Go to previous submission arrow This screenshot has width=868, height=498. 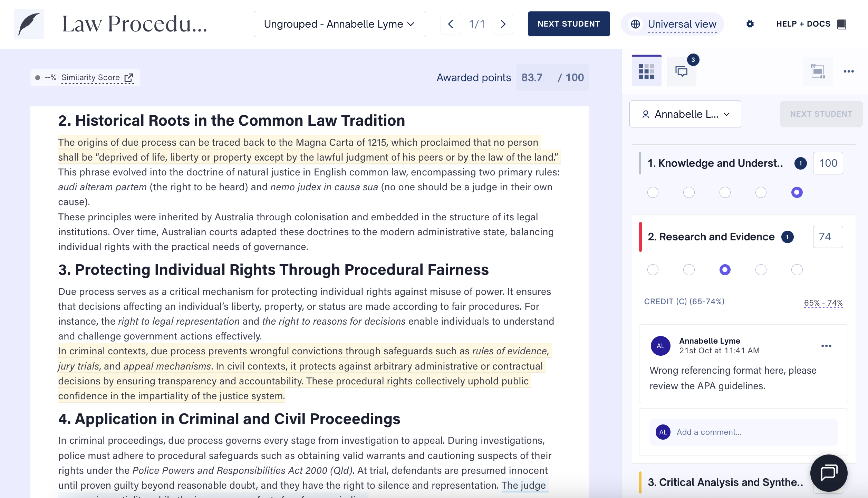[451, 24]
